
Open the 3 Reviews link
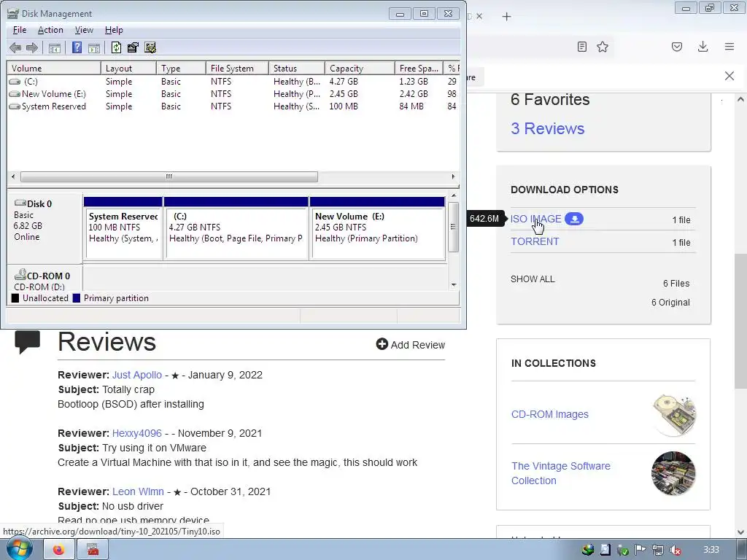click(x=547, y=128)
